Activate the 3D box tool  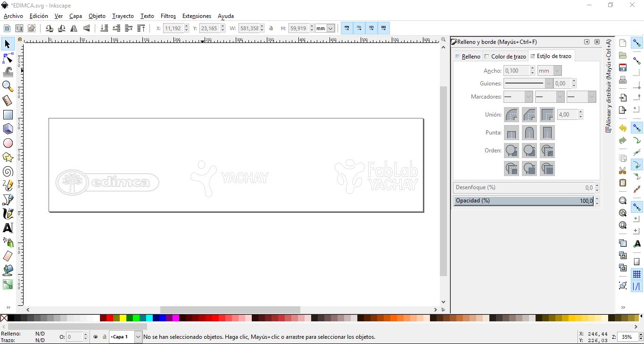point(8,129)
